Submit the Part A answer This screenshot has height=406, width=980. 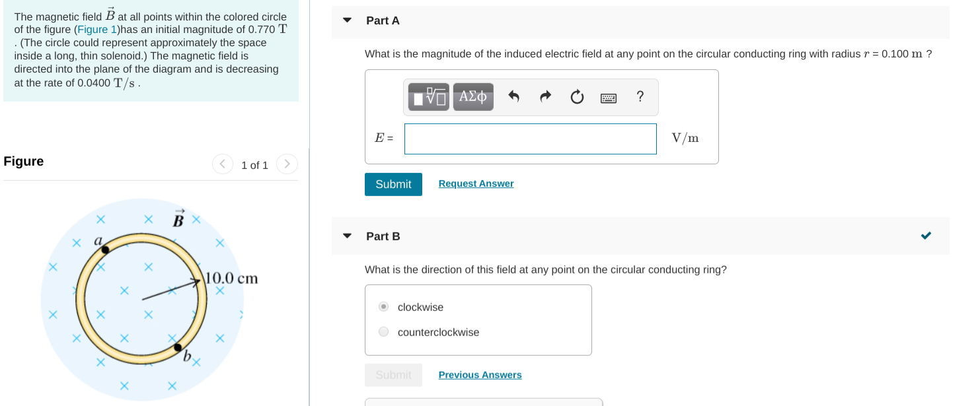[x=393, y=184]
